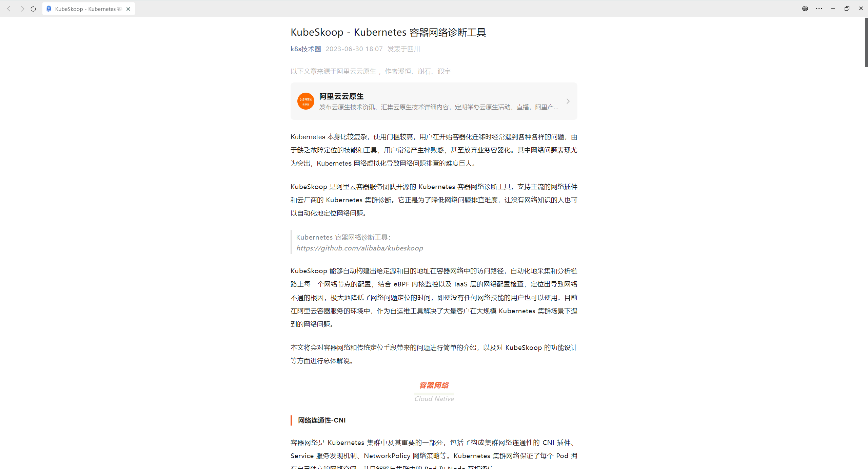Click the quote line Kubernetes 容器网络诊断工具:
This screenshot has height=469, width=868.
click(343, 237)
